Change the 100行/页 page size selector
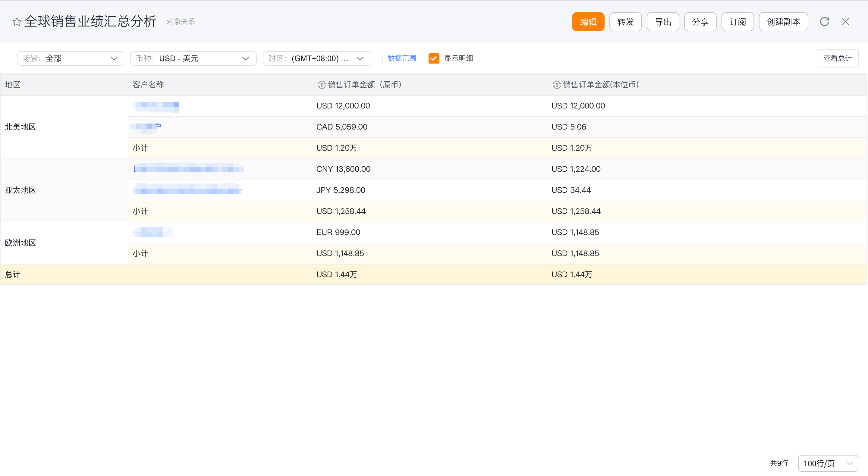 (x=827, y=463)
